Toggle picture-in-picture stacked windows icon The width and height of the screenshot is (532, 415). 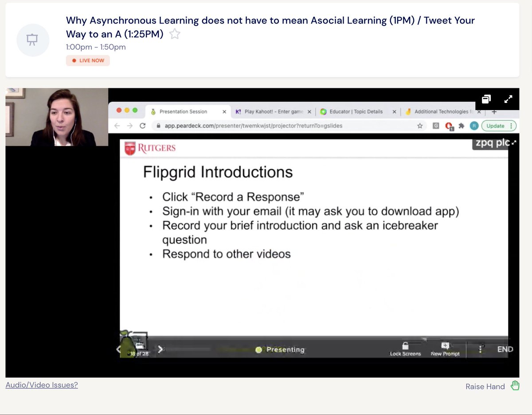pos(486,99)
